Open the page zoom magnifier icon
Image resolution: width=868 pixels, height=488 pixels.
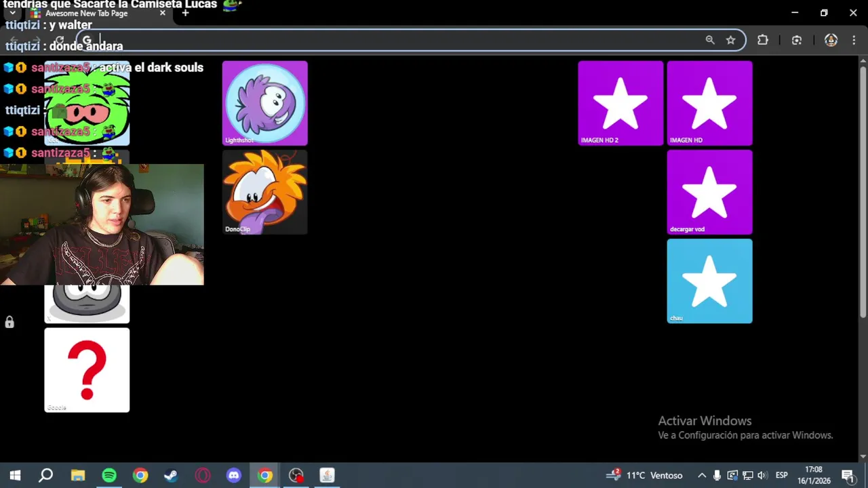(710, 40)
